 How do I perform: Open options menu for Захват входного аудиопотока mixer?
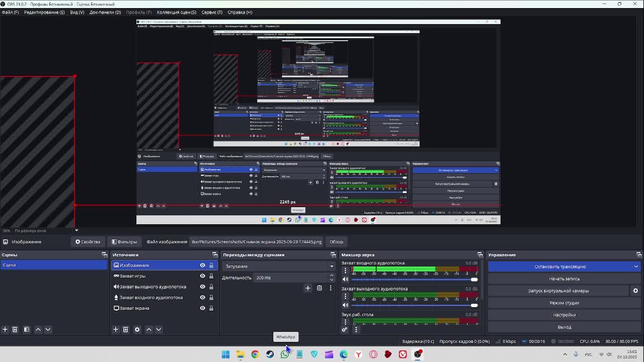[345, 270]
